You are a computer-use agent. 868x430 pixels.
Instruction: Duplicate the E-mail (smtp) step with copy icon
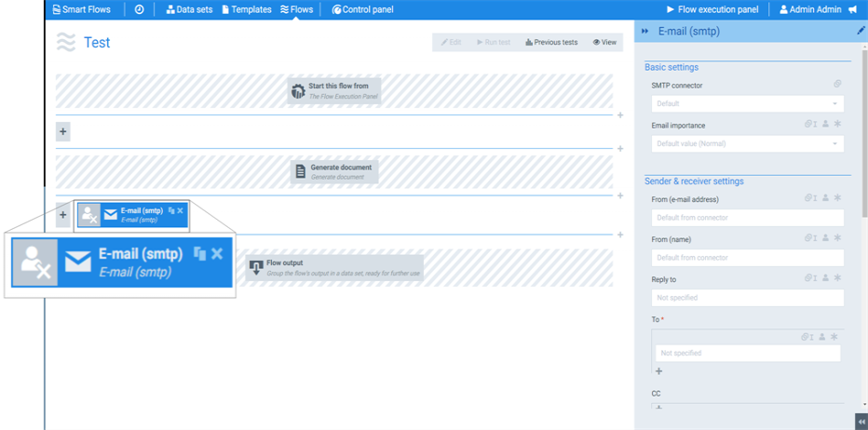coord(171,211)
